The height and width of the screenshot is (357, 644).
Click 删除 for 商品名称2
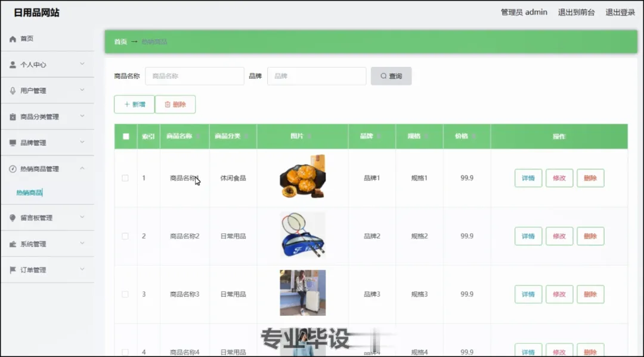tap(590, 236)
